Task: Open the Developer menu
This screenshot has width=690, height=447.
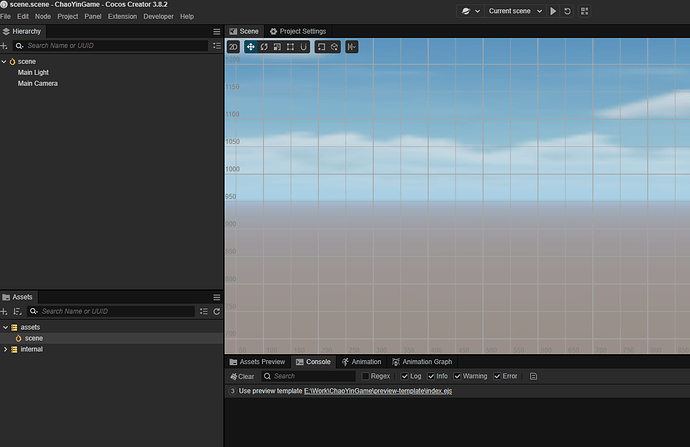Action: [158, 16]
